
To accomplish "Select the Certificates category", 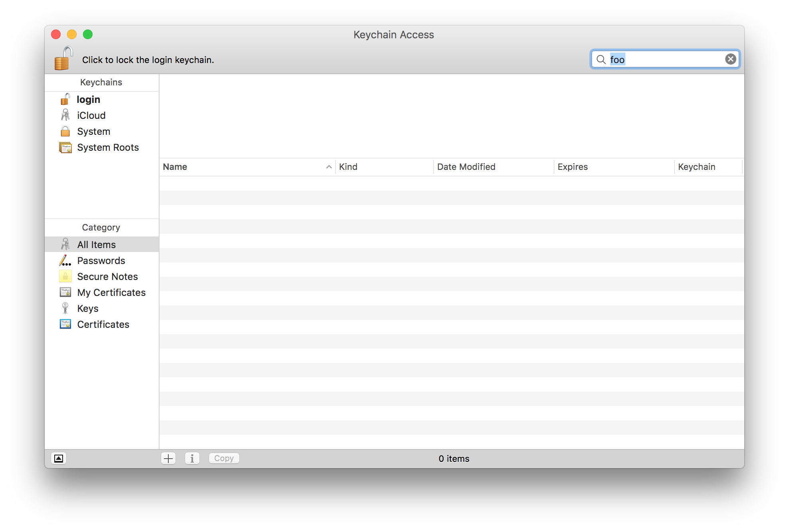I will (x=103, y=324).
